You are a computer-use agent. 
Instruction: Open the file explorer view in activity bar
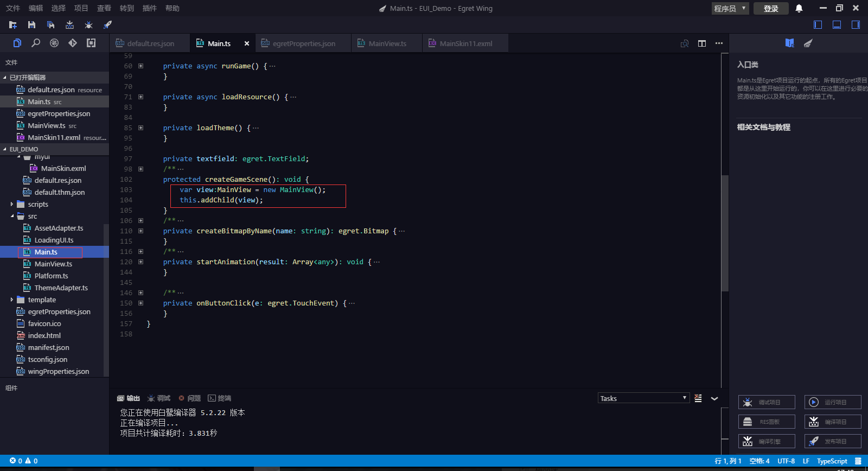17,43
